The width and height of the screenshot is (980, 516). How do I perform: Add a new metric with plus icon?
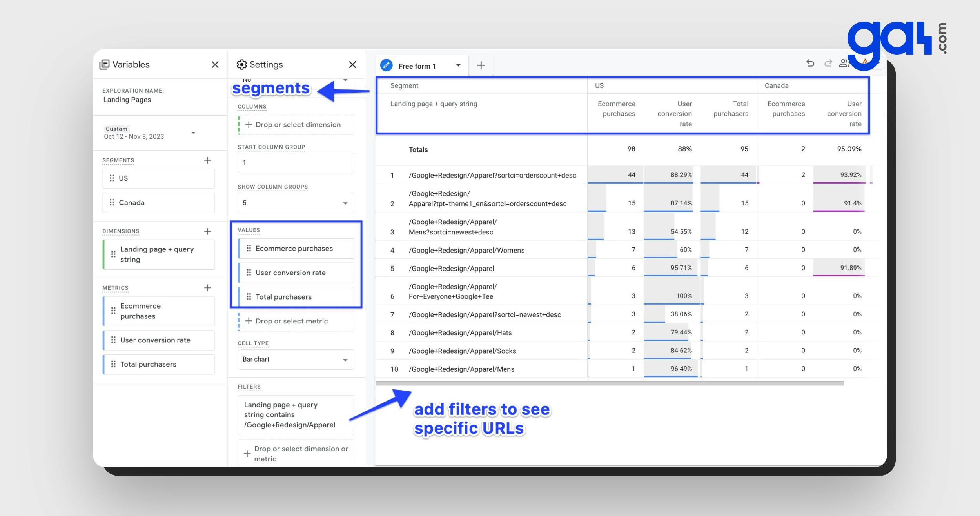pyautogui.click(x=207, y=288)
